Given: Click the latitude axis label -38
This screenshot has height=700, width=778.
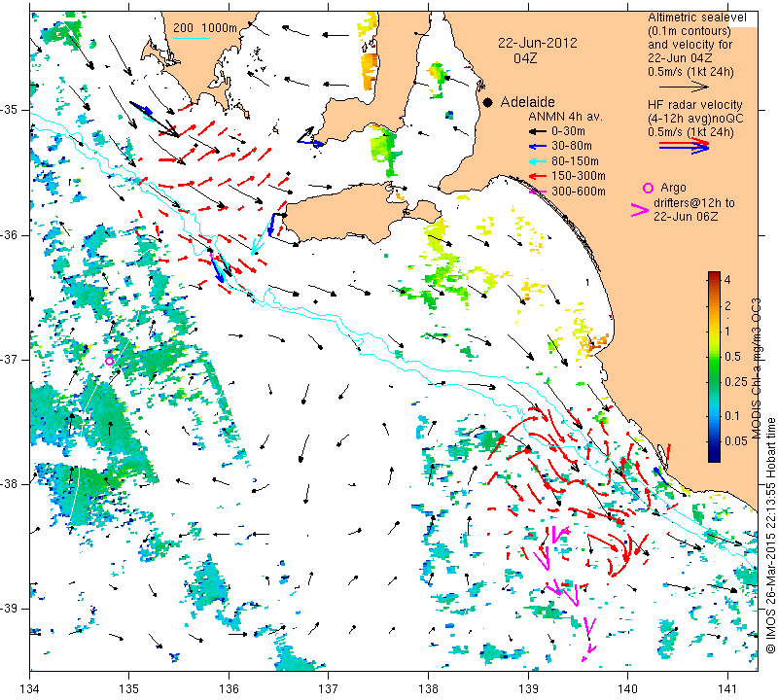Looking at the screenshot, I should 11,484.
